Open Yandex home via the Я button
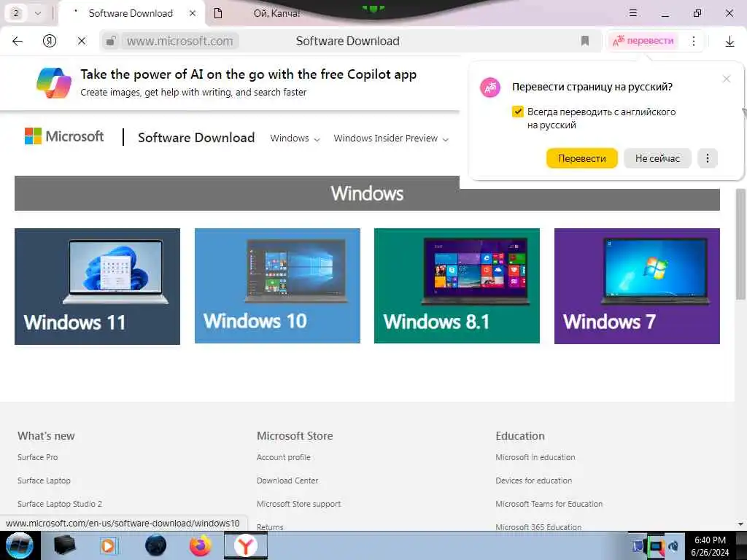Image resolution: width=747 pixels, height=560 pixels. 50,41
